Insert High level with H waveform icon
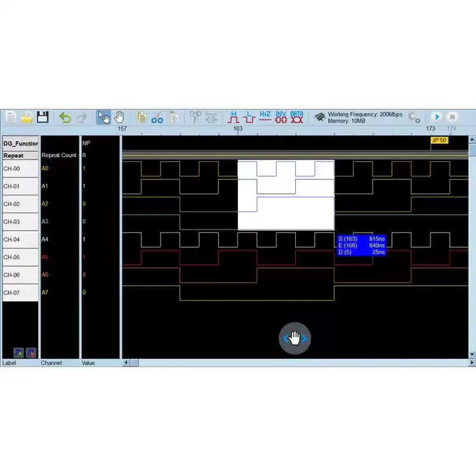Image resolution: width=476 pixels, height=476 pixels. [x=234, y=117]
